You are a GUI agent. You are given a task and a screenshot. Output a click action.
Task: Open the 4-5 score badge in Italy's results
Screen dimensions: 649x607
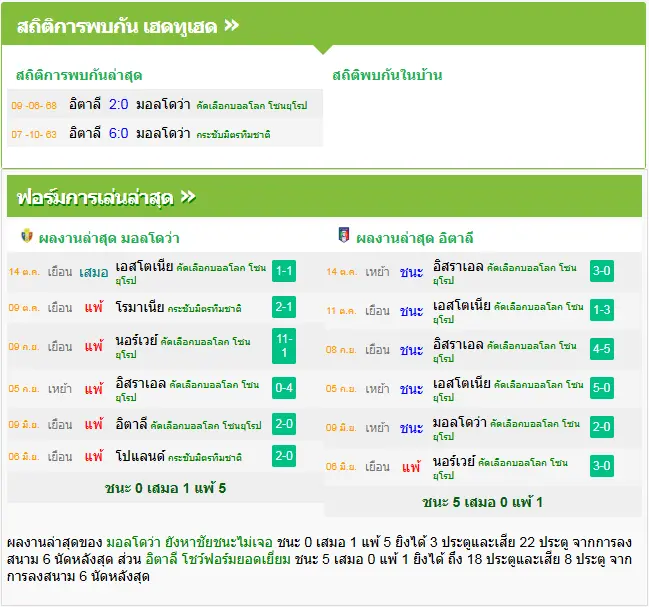tap(601, 349)
